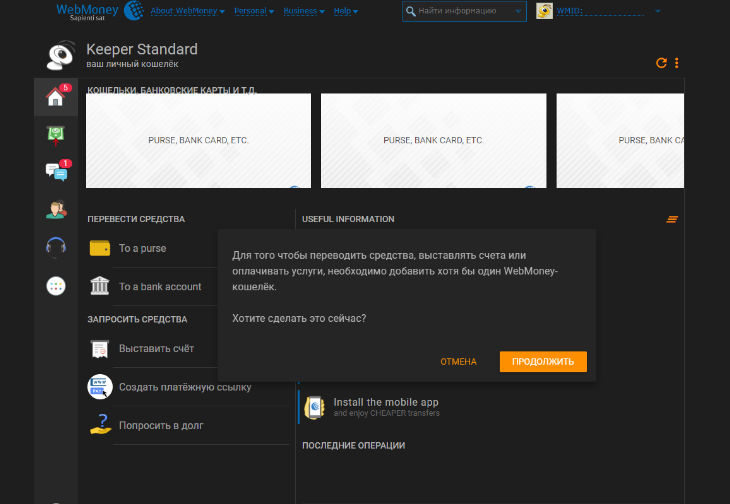Click the WebMoney globe logo
Viewport: 730px width, 504px height.
pos(134,10)
